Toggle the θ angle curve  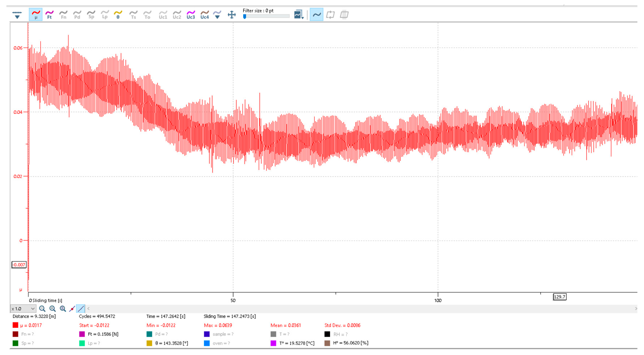coord(118,15)
